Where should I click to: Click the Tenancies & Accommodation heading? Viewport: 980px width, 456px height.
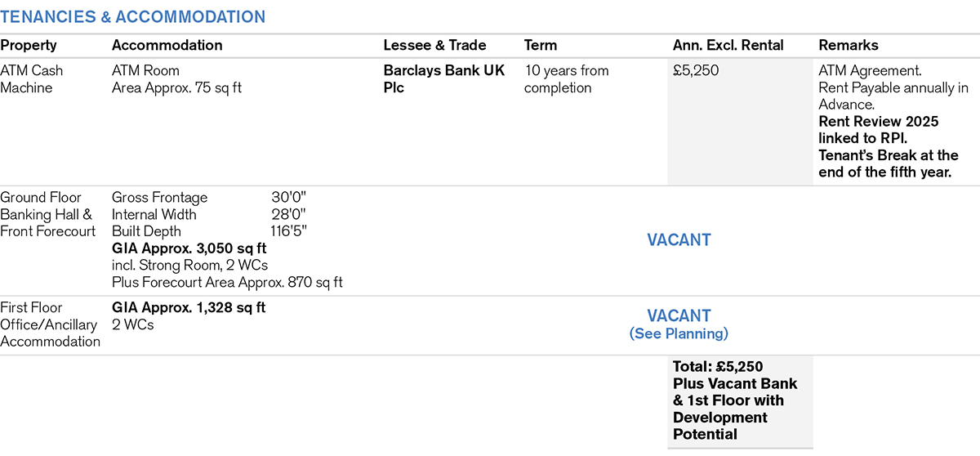132,17
